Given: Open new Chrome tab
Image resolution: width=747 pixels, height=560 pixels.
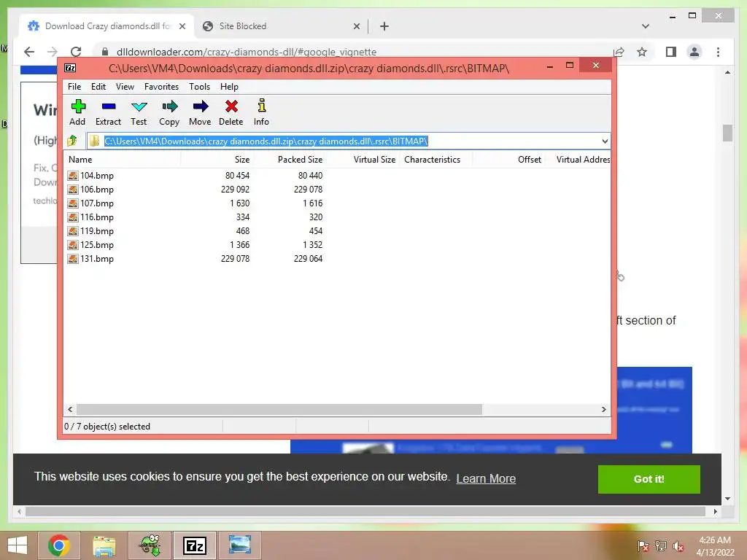Looking at the screenshot, I should point(384,26).
